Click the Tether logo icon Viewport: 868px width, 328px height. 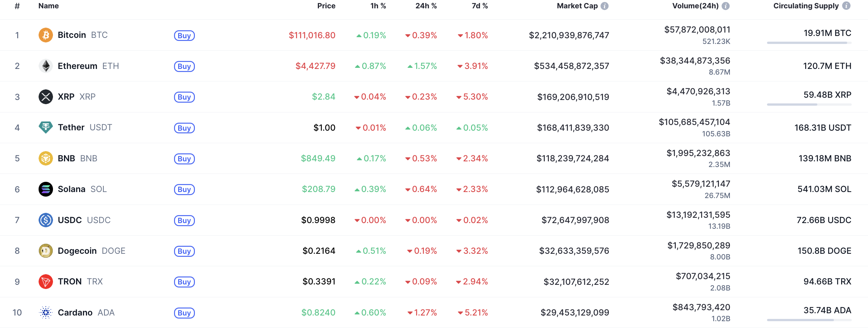pos(46,127)
